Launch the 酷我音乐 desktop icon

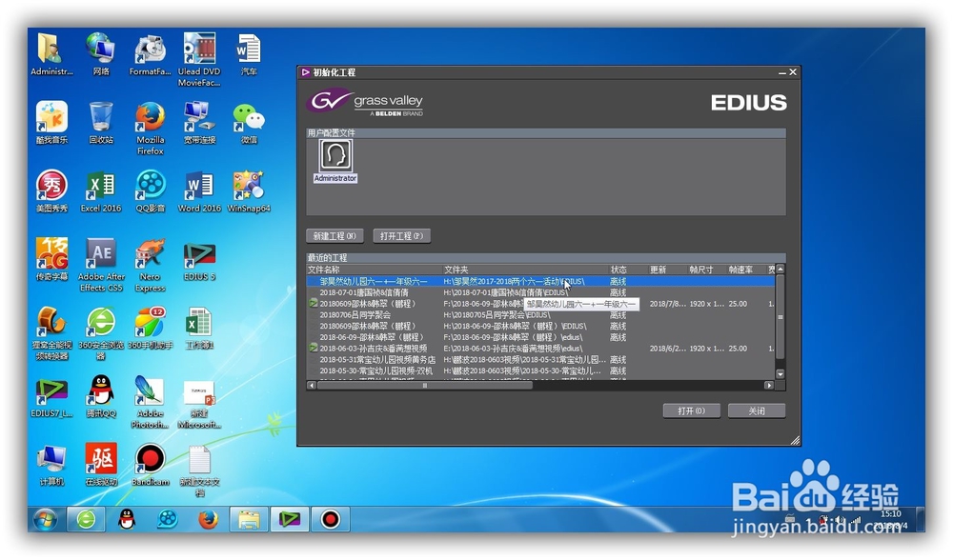tap(51, 123)
